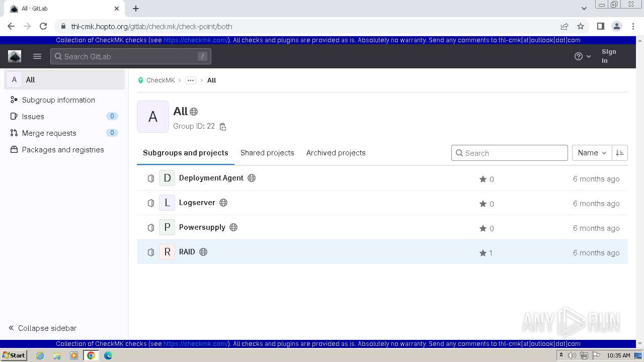Open the Logserver project
The height and width of the screenshot is (362, 644).
pyautogui.click(x=197, y=203)
